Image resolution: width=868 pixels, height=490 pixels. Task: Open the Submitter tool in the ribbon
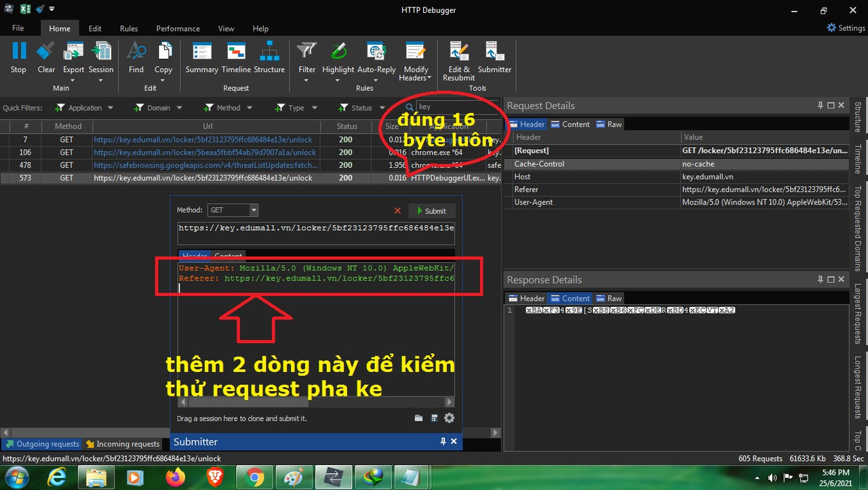click(494, 51)
